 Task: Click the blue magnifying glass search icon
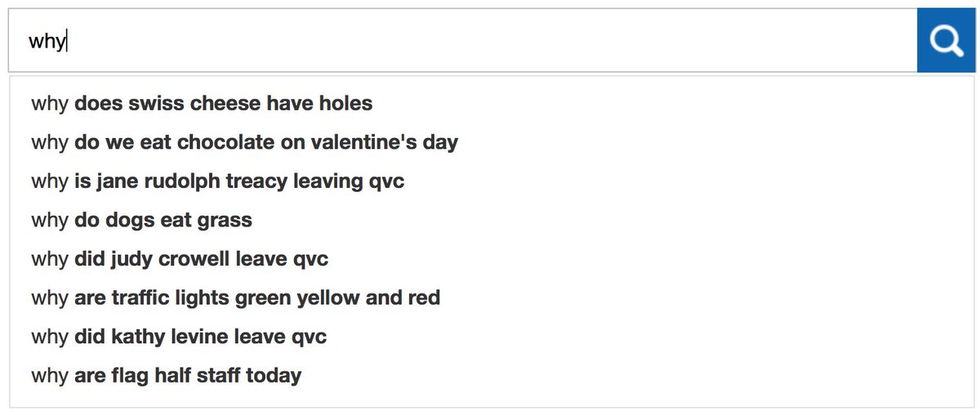946,41
